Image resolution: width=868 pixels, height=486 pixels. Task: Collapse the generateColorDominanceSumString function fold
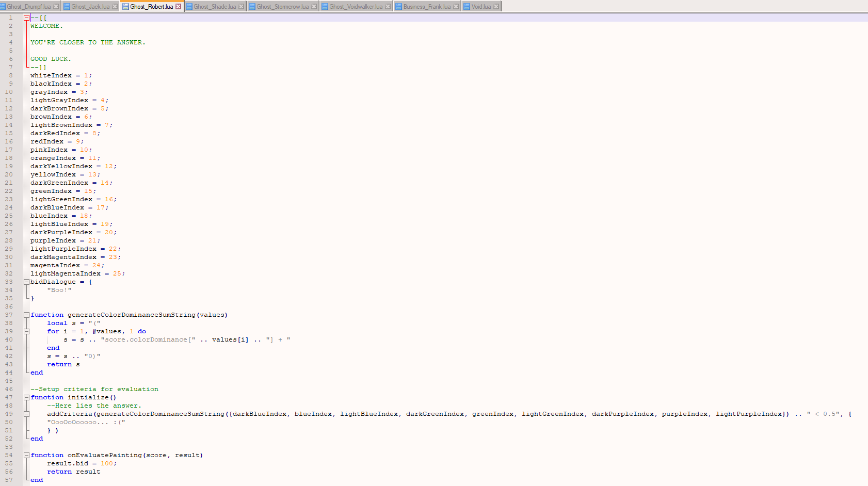tap(26, 315)
